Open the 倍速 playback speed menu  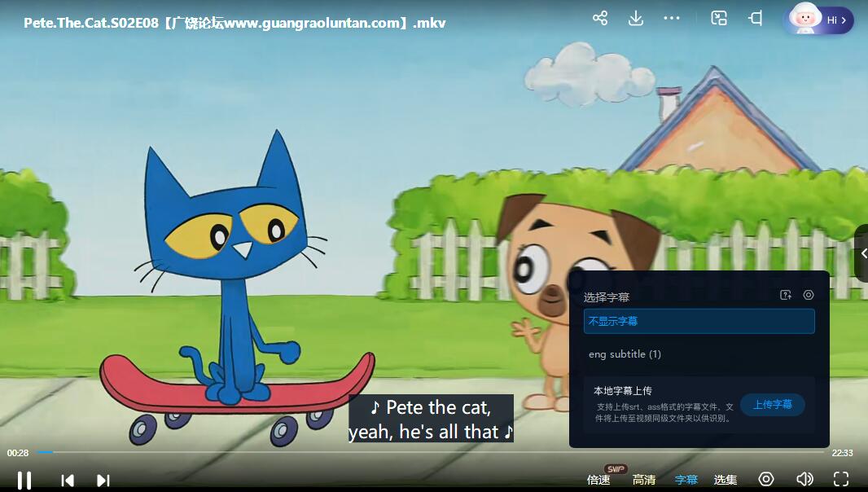pyautogui.click(x=598, y=480)
